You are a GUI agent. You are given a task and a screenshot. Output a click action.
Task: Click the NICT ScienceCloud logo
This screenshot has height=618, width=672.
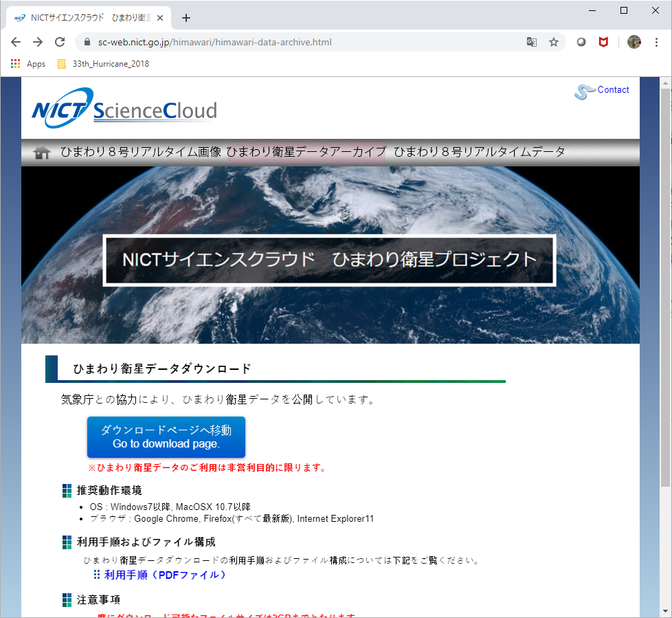coord(124,108)
